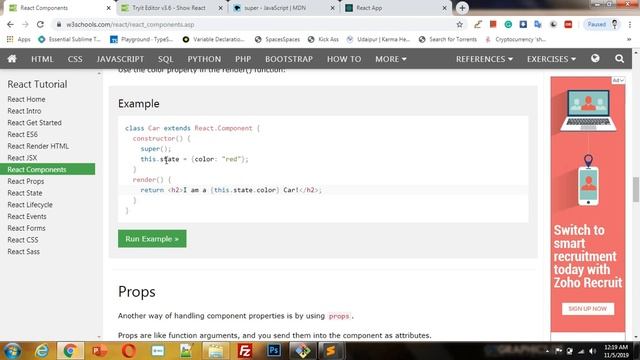The height and width of the screenshot is (360, 640).
Task: Open the globe translate icon in navbar
Action: click(x=595, y=59)
